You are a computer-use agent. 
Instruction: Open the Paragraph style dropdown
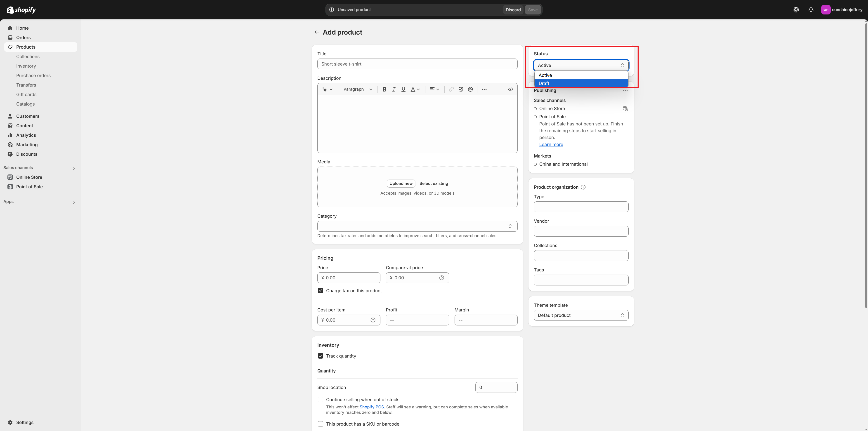pos(358,89)
